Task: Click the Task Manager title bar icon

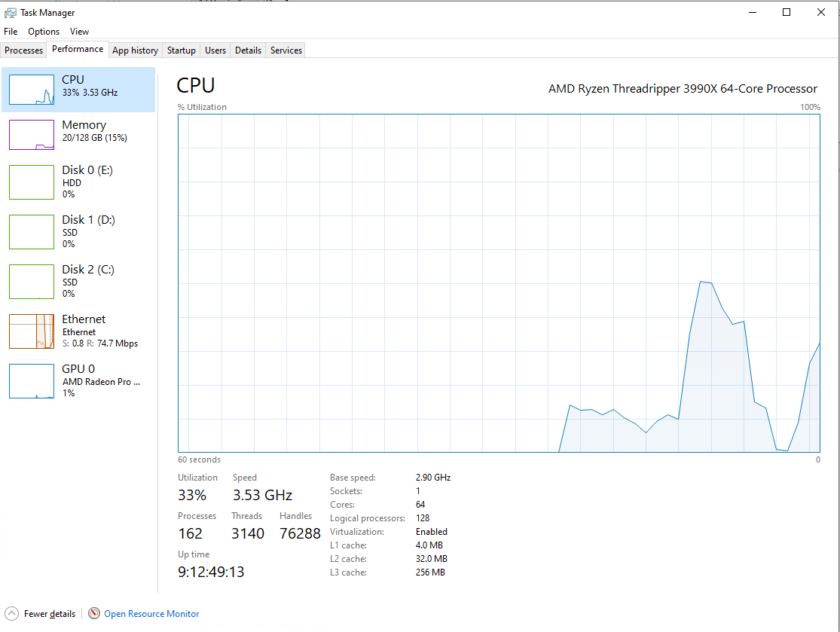Action: coord(12,12)
